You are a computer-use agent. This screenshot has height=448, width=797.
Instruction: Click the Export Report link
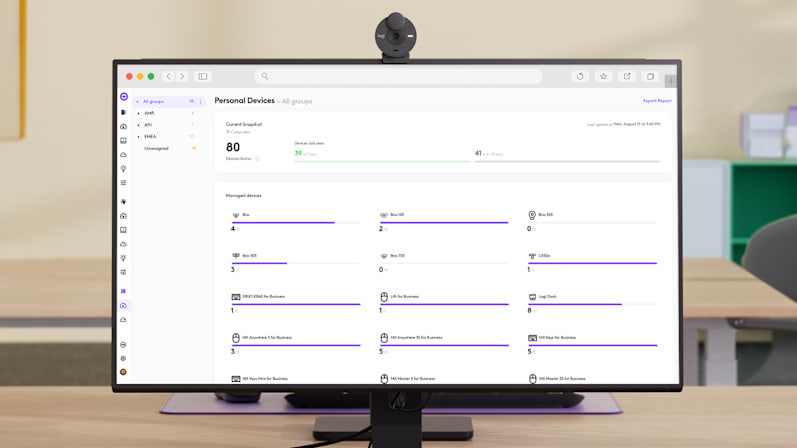pyautogui.click(x=657, y=101)
